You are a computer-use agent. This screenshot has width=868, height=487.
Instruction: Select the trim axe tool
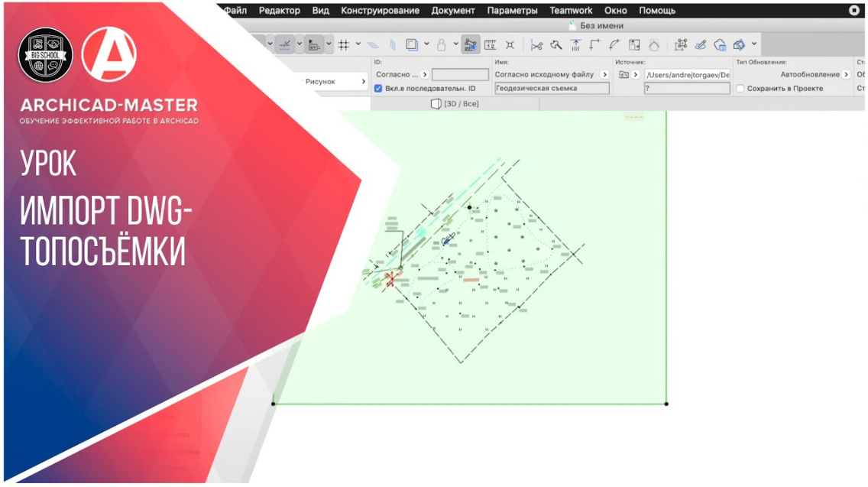tap(555, 45)
